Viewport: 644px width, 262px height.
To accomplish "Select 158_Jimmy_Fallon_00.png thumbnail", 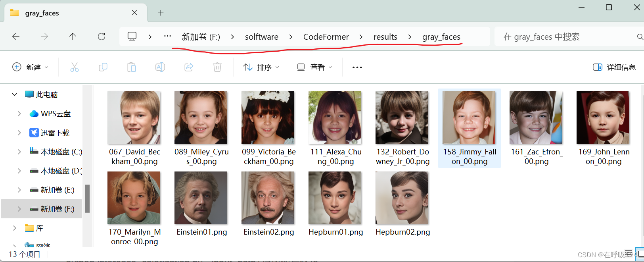I will point(469,118).
